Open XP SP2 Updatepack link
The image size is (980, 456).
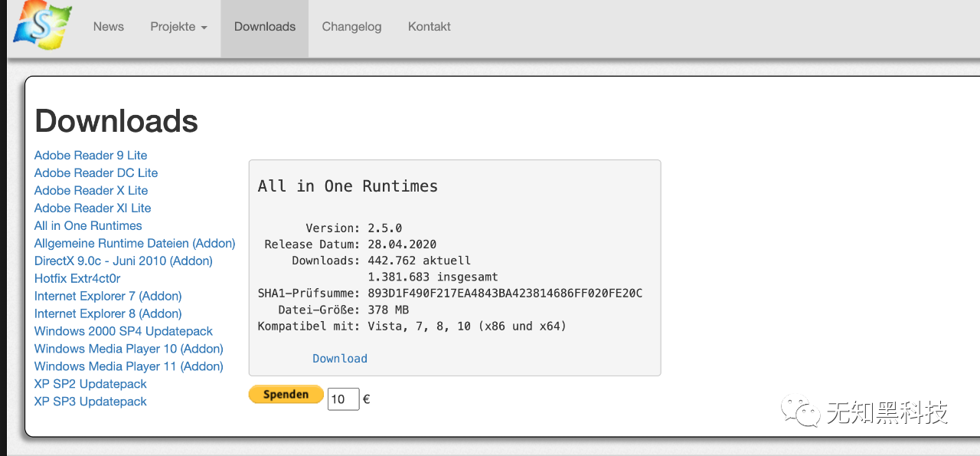point(90,385)
